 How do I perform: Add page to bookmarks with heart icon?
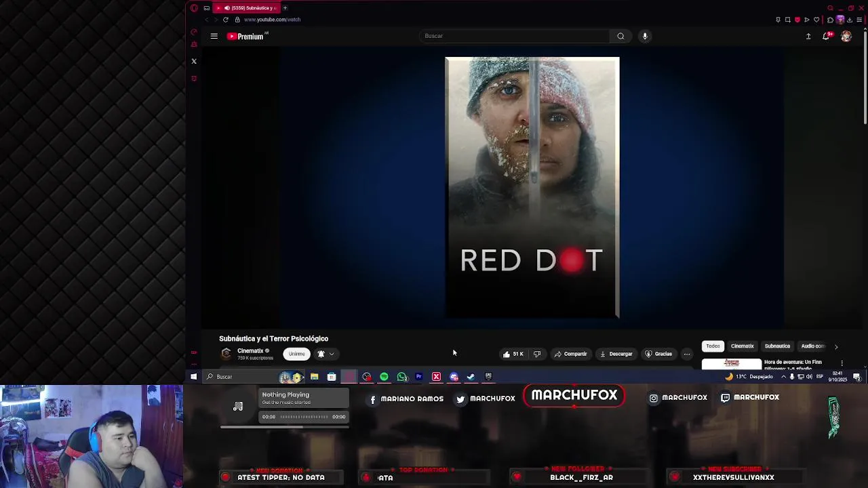point(816,20)
